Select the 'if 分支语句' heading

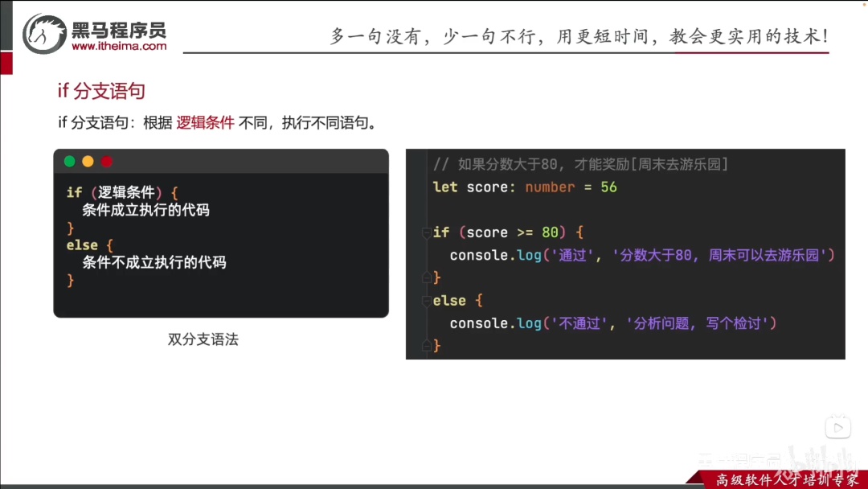(101, 91)
